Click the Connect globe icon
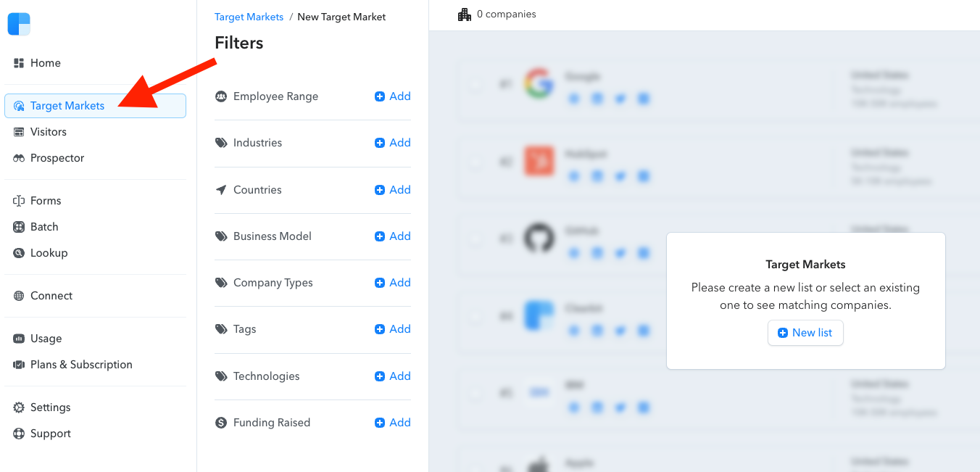 pyautogui.click(x=19, y=296)
